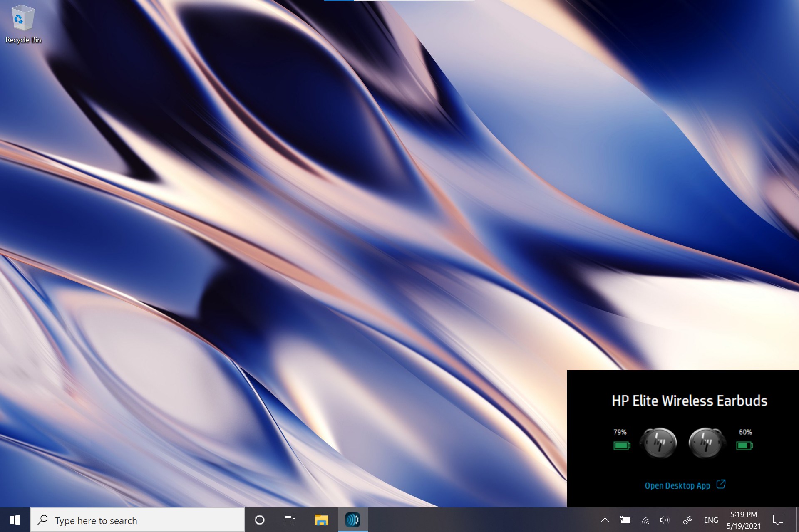Open Wi-Fi settings from the system tray
Screen dimensions: 799x532
[645, 520]
